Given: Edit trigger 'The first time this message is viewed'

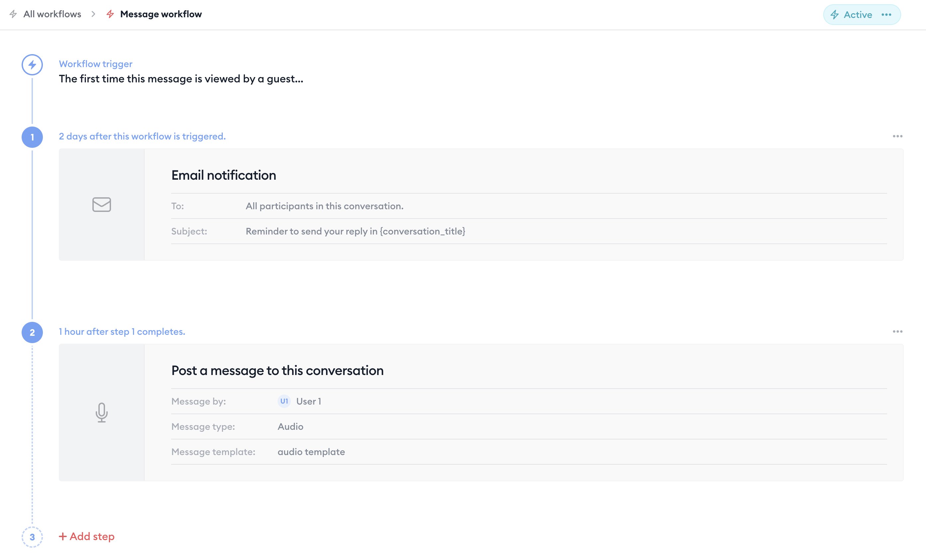Looking at the screenshot, I should coord(181,79).
